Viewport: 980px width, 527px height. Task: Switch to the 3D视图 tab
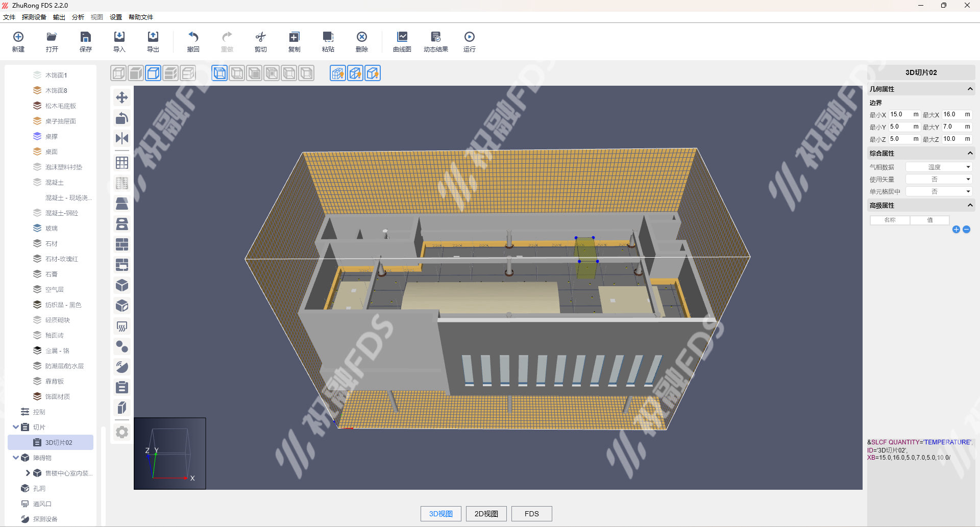pos(441,514)
